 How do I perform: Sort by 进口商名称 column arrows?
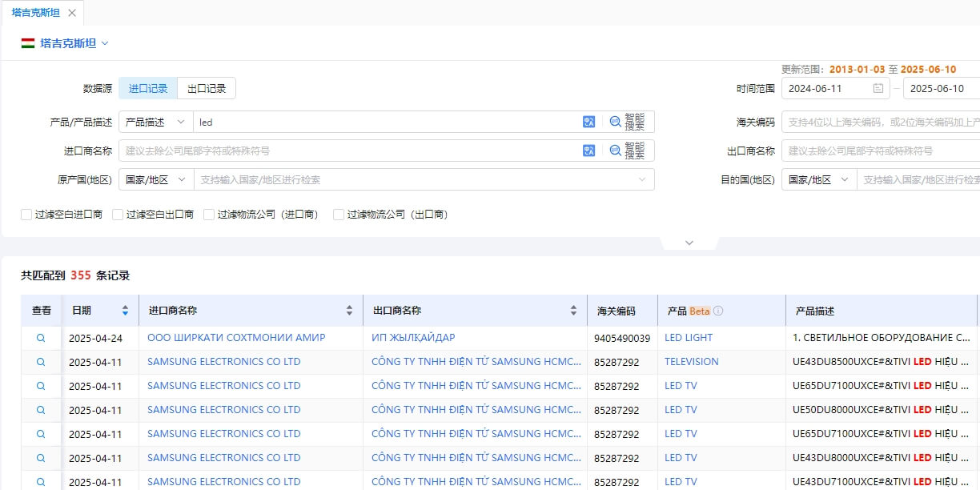coord(349,311)
